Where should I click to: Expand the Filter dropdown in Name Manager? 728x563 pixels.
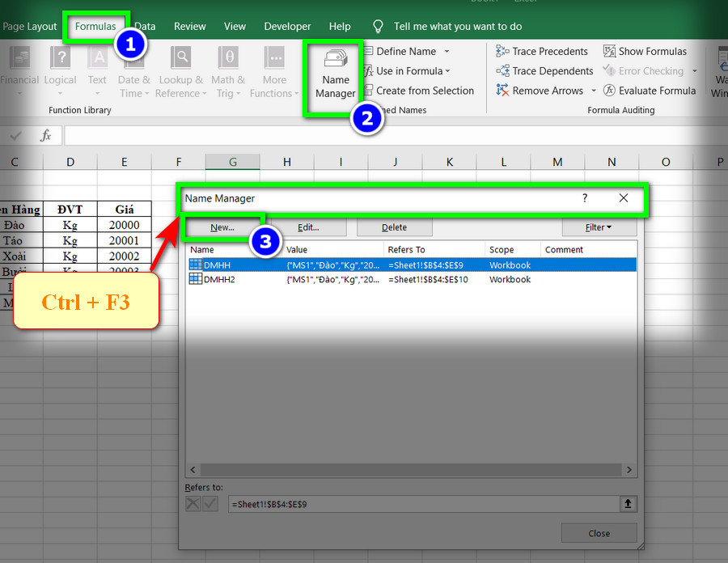tap(599, 227)
